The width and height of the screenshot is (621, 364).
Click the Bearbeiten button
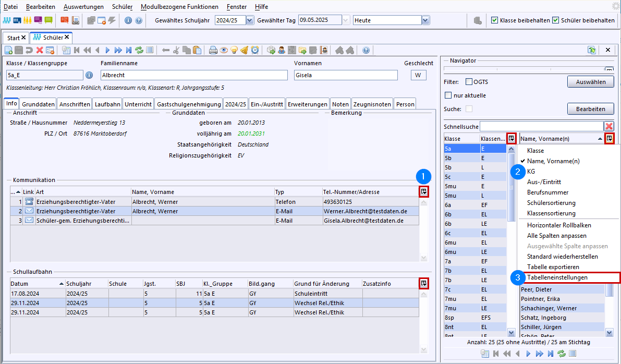click(591, 108)
